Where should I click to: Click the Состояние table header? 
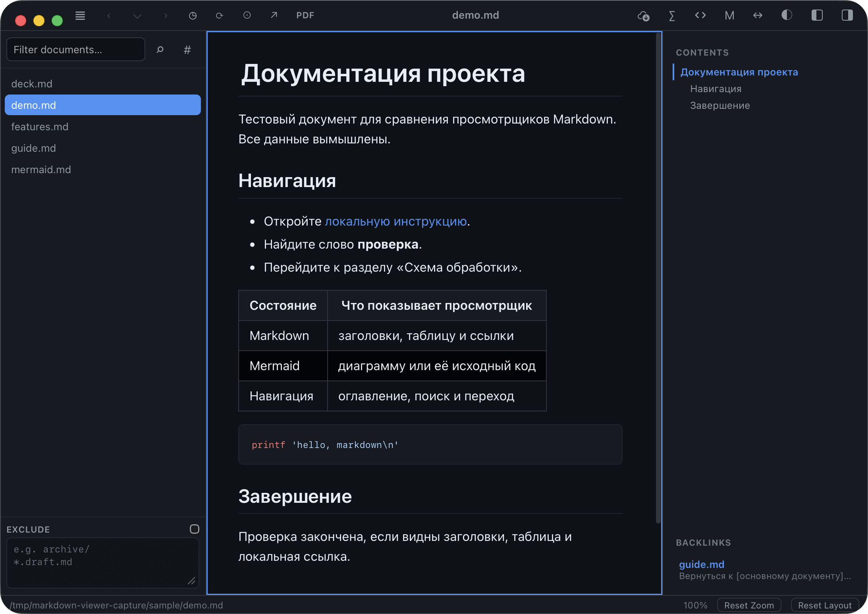click(x=283, y=305)
